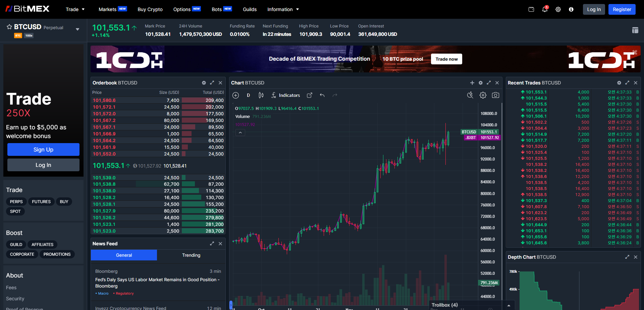
Task: Expand News Feed panel fullscreen
Action: click(212, 244)
